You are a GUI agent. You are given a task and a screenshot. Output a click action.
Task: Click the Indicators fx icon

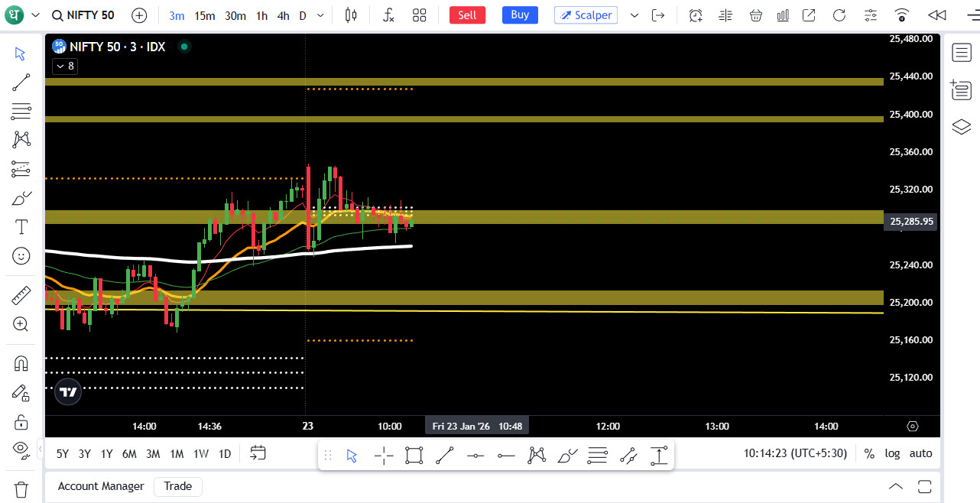(x=388, y=15)
